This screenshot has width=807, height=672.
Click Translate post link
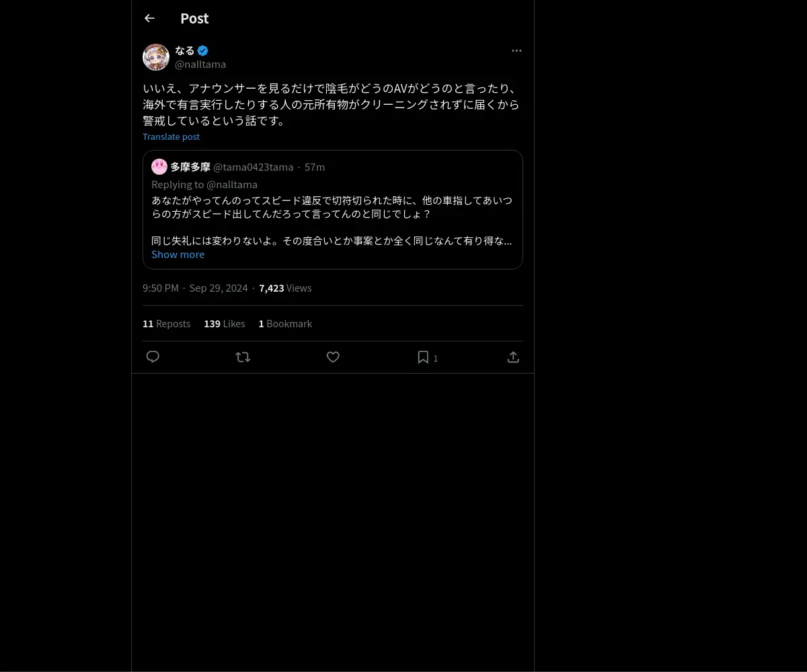pyautogui.click(x=171, y=136)
